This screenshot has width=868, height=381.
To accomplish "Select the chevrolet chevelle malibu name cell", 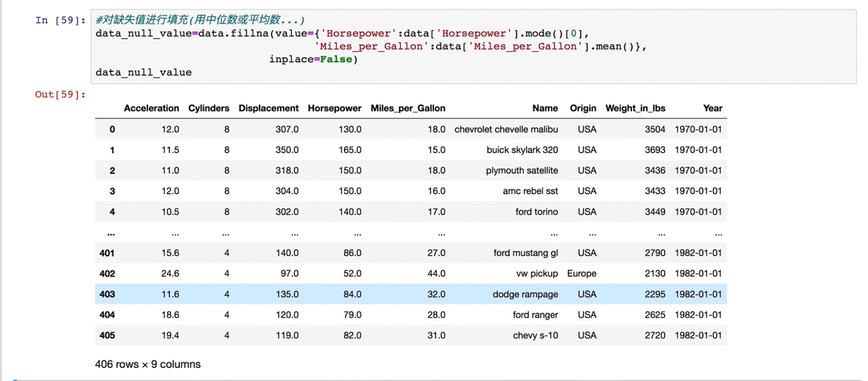I will (x=506, y=129).
